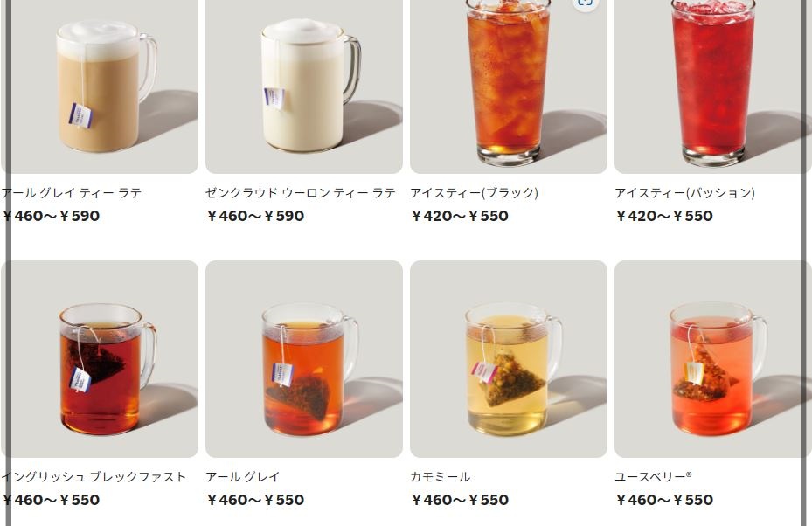The image size is (812, 526).
Task: Open the アイスティー(ブラック) name link
Action: 475,193
